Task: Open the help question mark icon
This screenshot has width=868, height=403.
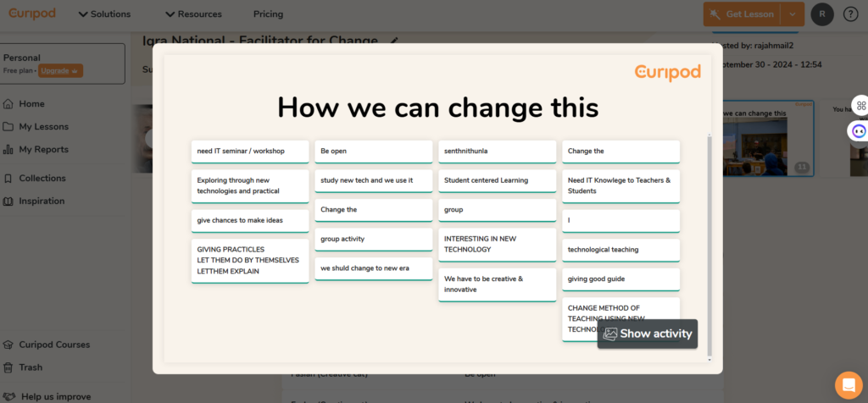Action: (x=851, y=14)
